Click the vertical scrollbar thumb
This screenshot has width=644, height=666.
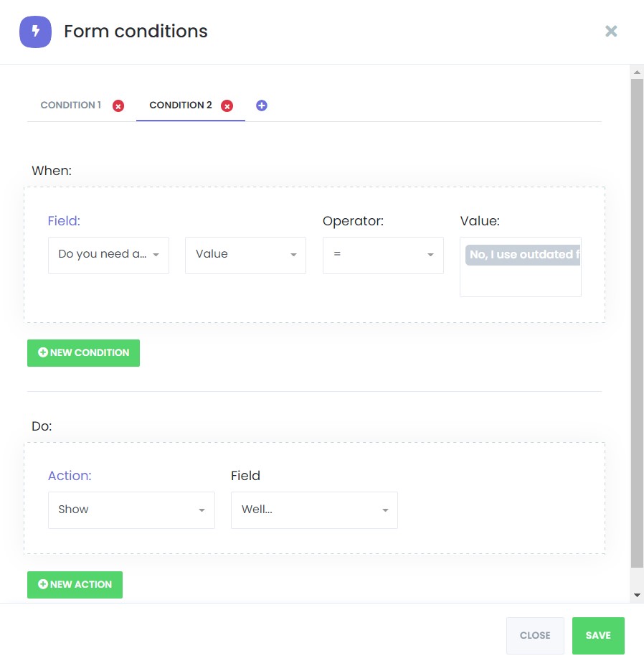coord(637,323)
